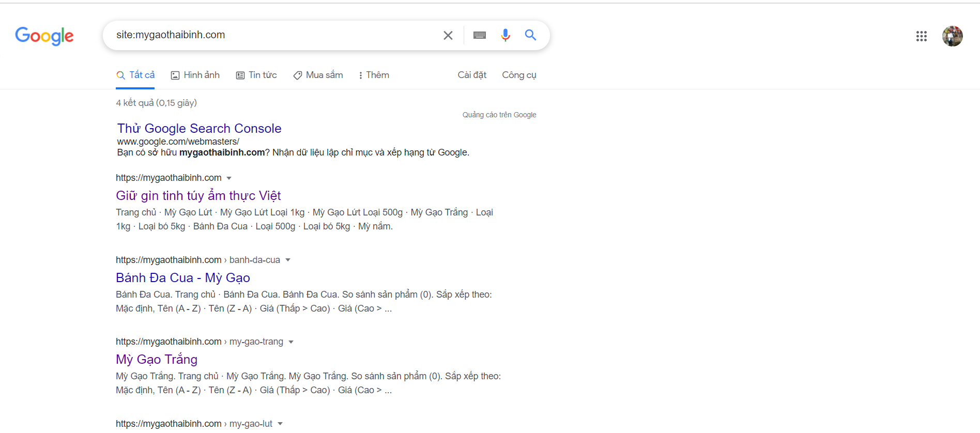Open Cài đặt settings menu
This screenshot has width=980, height=433.
pos(472,75)
